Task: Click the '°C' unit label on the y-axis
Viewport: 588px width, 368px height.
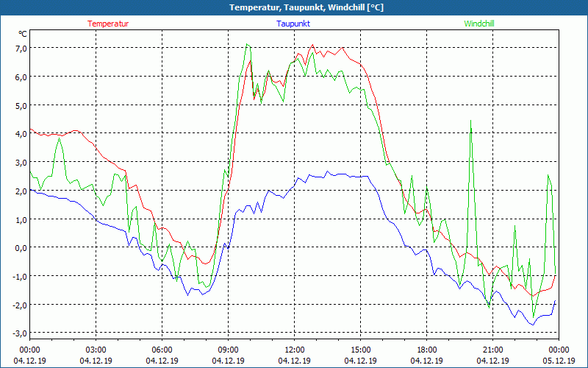Action: [23, 34]
